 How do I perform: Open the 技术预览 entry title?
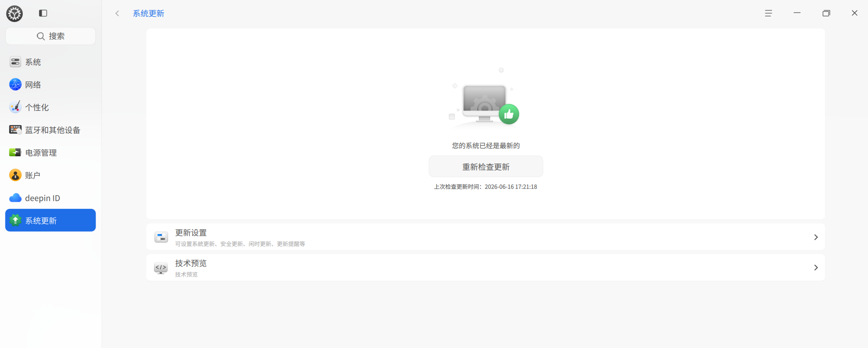click(191, 263)
